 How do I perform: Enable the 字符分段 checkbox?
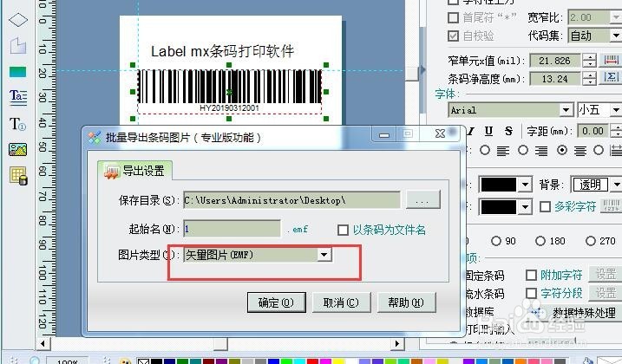pyautogui.click(x=531, y=294)
